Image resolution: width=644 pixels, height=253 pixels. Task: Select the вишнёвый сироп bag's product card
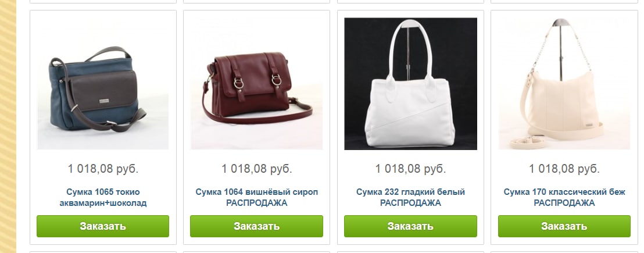256,127
